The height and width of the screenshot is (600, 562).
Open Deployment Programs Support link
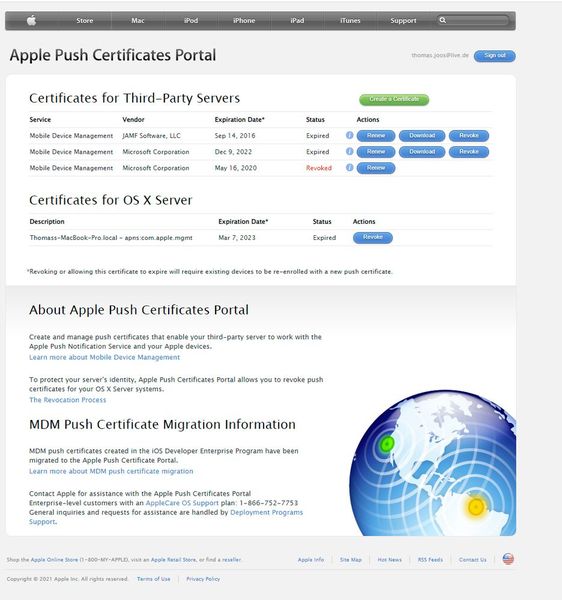[267, 512]
